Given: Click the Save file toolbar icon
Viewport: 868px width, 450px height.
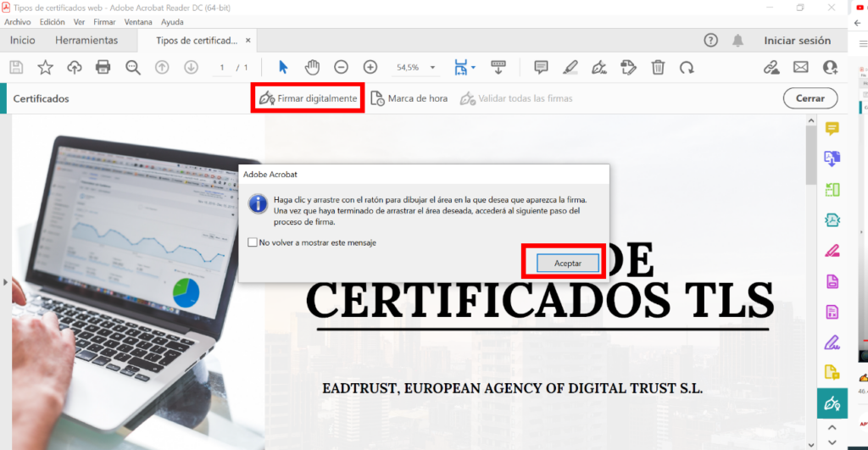Looking at the screenshot, I should coord(16,68).
